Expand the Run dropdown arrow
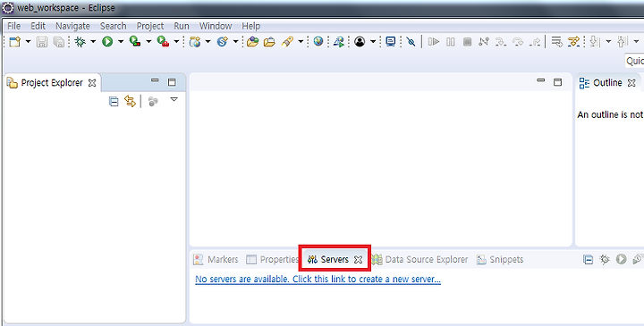Image resolution: width=644 pixels, height=326 pixels. point(121,41)
